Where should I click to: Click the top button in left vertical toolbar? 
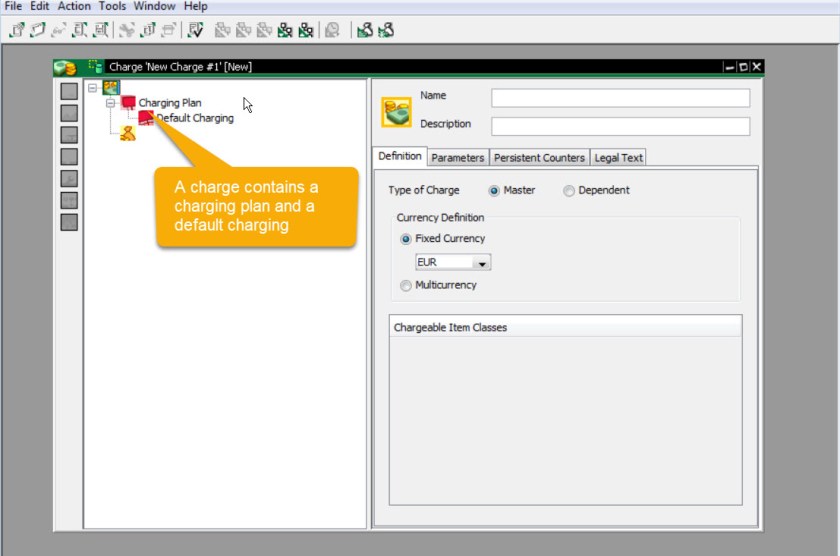pos(69,92)
